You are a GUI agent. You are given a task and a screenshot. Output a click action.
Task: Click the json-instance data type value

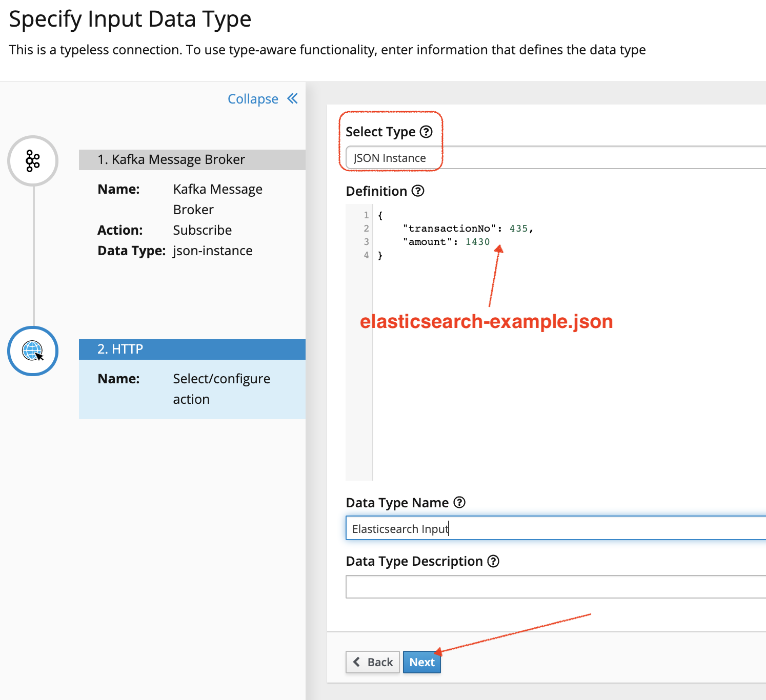coord(213,251)
